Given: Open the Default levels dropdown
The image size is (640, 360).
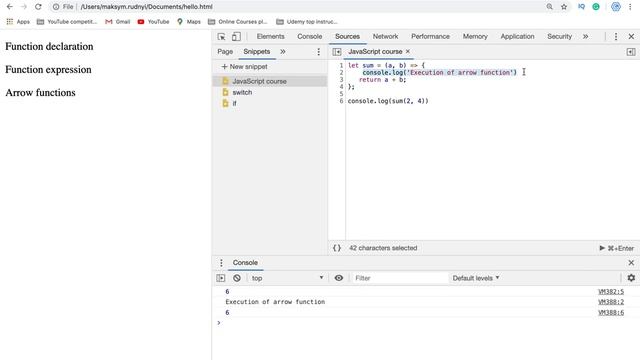Looking at the screenshot, I should coord(476,278).
